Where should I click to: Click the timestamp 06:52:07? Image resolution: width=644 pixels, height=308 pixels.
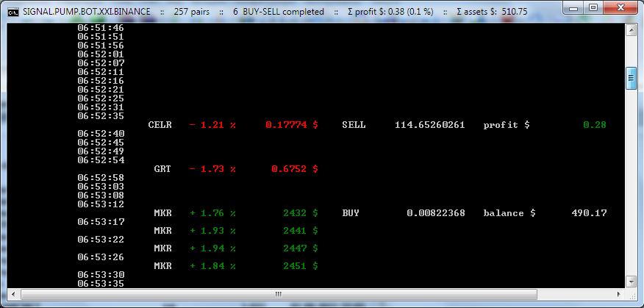click(x=101, y=63)
